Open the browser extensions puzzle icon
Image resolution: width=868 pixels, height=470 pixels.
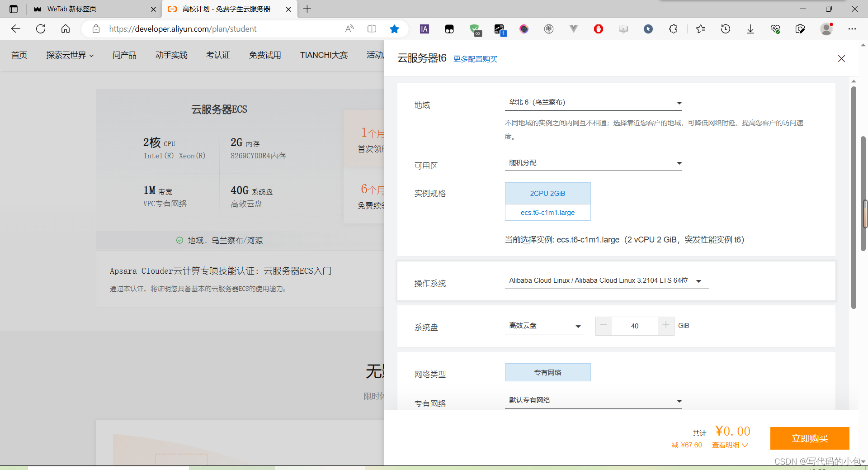point(673,29)
